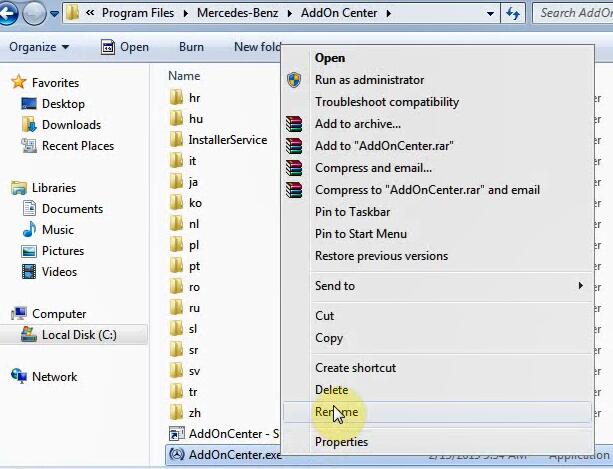Click the Music library note icon
The width and height of the screenshot is (613, 469).
coord(29,229)
